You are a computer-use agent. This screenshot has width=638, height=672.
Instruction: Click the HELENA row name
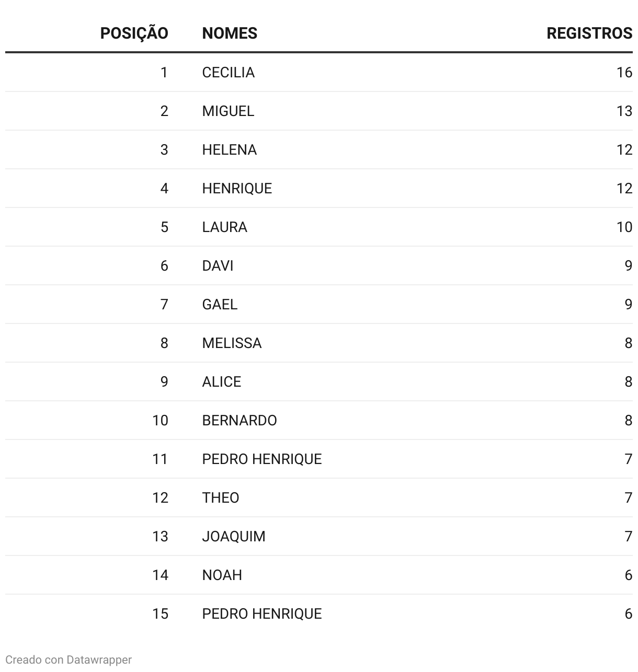229,149
